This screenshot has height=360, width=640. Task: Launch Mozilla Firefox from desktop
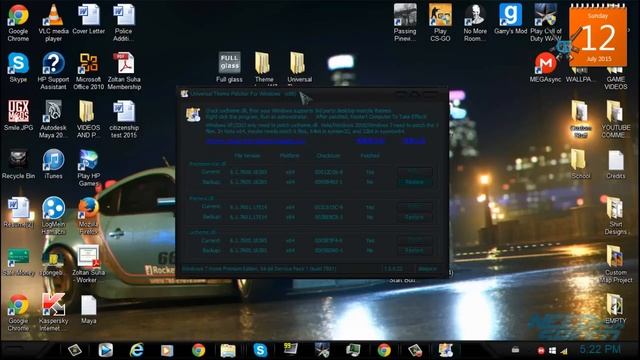point(89,216)
